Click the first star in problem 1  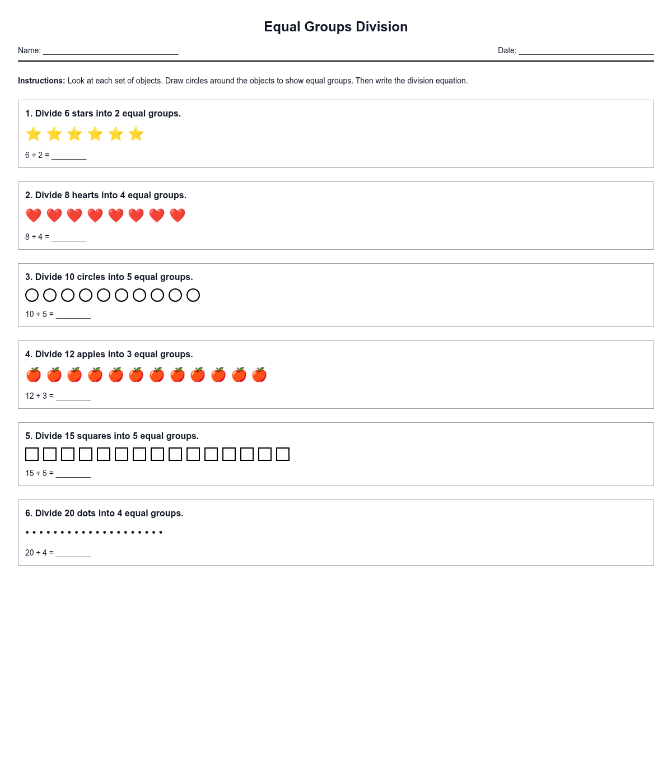[x=34, y=134]
